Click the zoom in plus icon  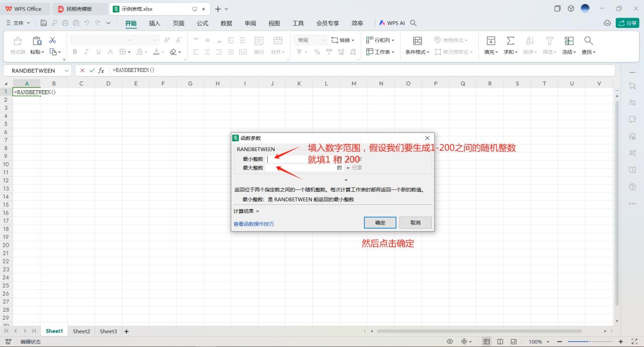pyautogui.click(x=620, y=341)
